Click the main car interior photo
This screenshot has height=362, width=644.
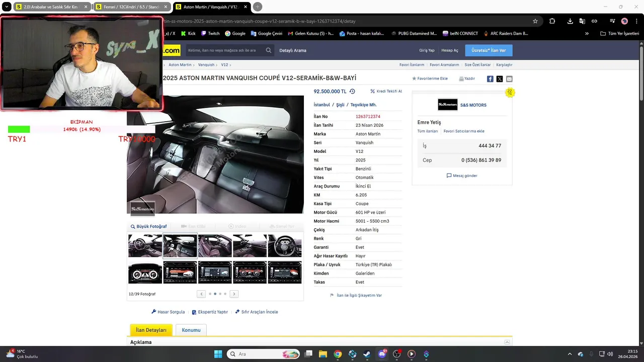pyautogui.click(x=215, y=154)
